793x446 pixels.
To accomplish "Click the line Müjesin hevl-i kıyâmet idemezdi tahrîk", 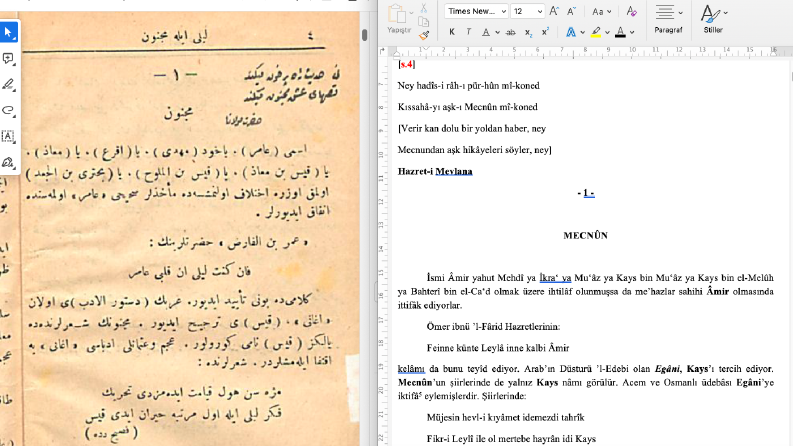I will 505,417.
